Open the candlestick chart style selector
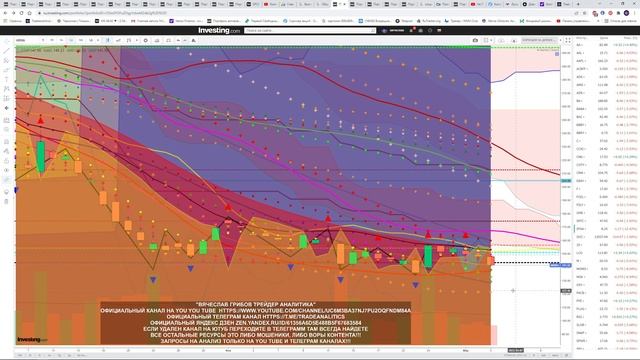 (108, 40)
